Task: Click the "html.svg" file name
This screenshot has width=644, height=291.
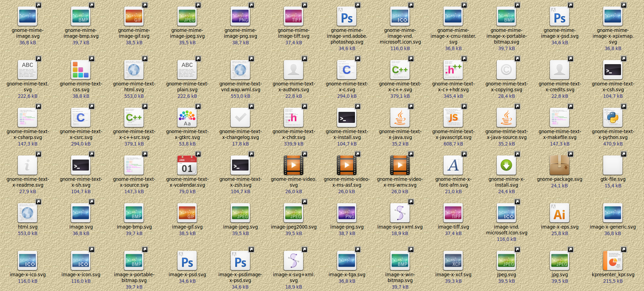Action: tap(27, 227)
